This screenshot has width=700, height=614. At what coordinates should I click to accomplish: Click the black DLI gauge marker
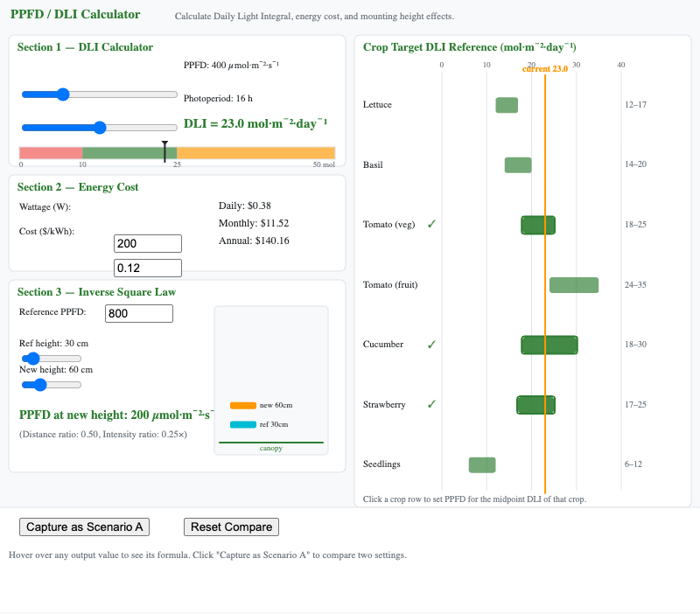click(x=164, y=151)
